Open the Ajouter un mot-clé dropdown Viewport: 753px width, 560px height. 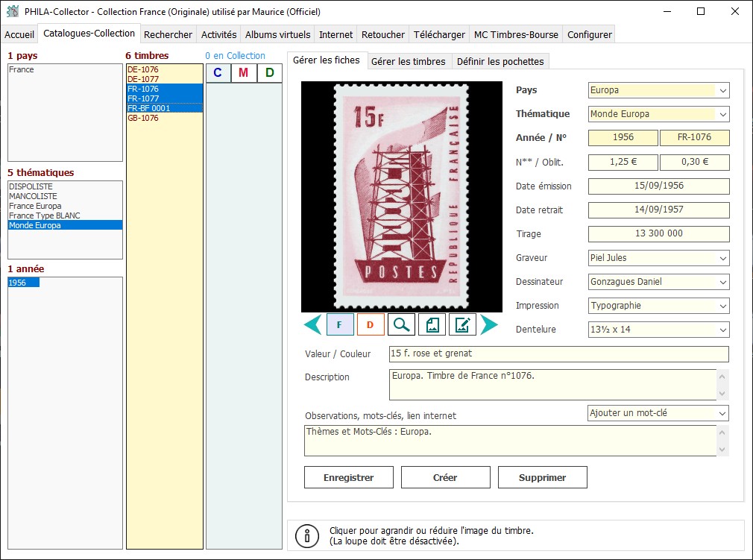[658, 413]
